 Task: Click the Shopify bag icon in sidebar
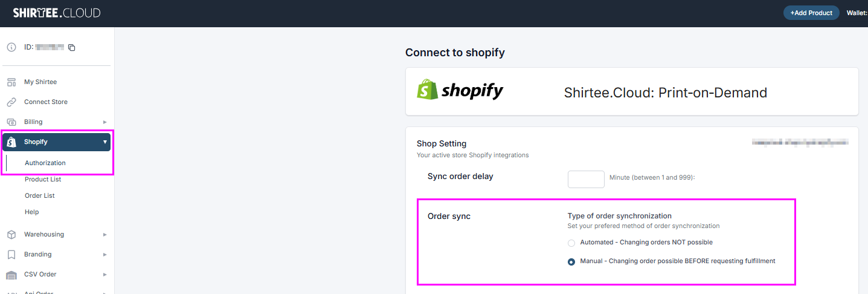tap(11, 142)
